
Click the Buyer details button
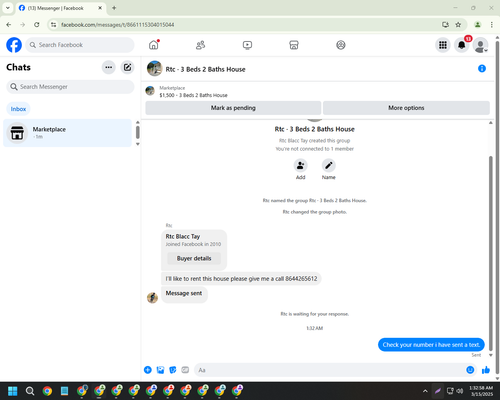tap(194, 258)
